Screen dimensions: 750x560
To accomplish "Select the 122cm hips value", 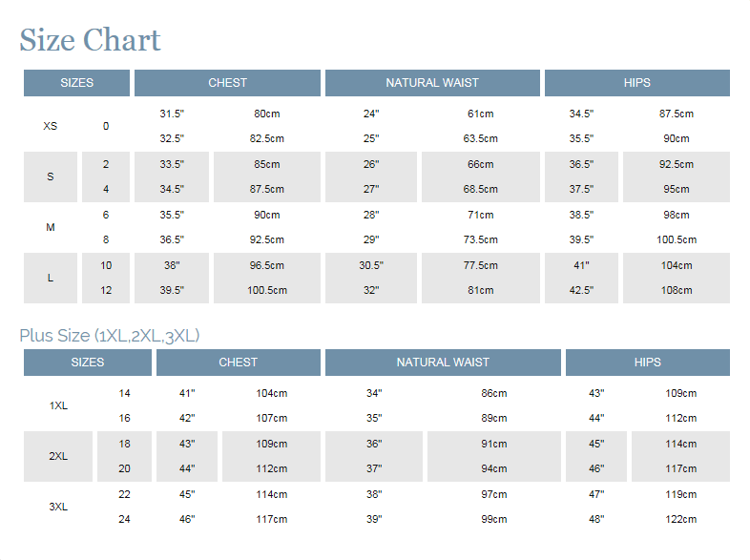I will (x=681, y=519).
